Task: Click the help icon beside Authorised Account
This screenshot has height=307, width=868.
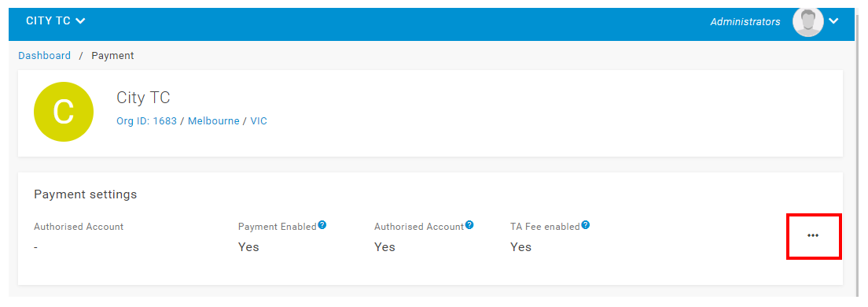Action: (469, 225)
